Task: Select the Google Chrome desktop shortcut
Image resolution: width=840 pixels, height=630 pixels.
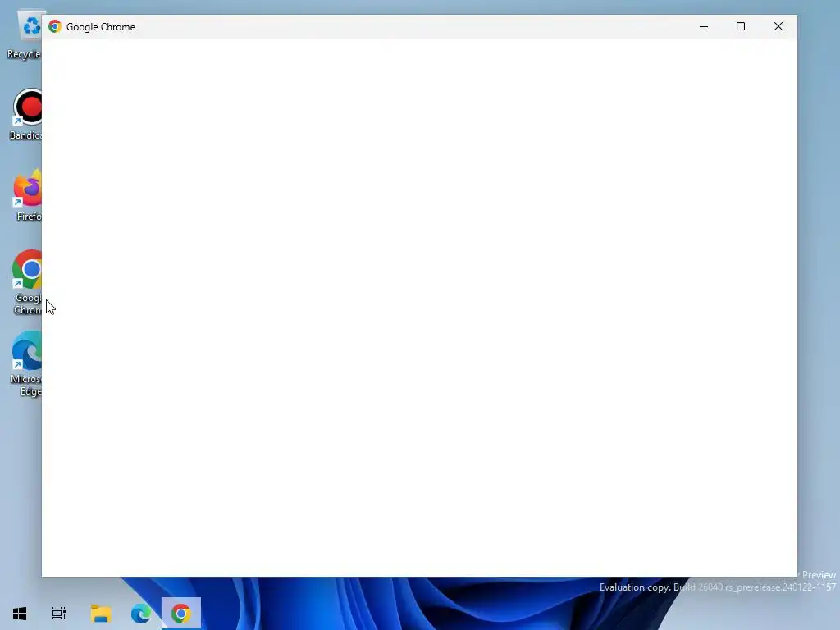Action: click(27, 282)
